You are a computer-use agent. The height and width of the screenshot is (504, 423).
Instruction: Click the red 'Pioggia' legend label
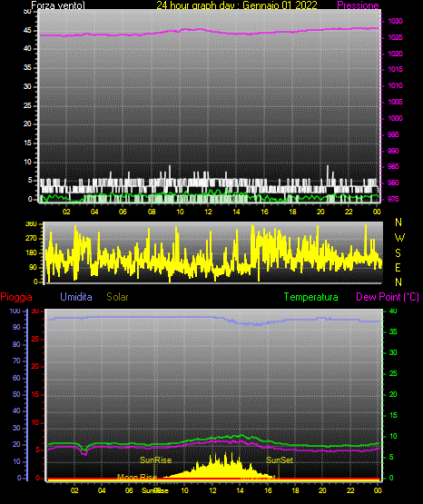point(16,297)
